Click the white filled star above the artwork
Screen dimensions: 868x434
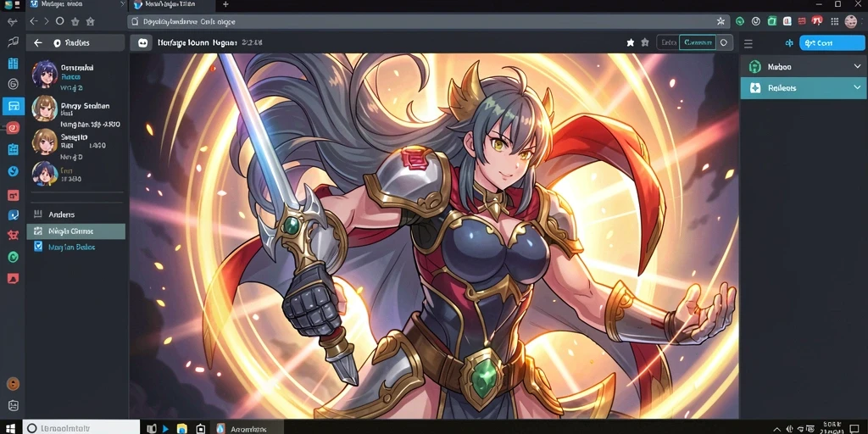pos(630,42)
